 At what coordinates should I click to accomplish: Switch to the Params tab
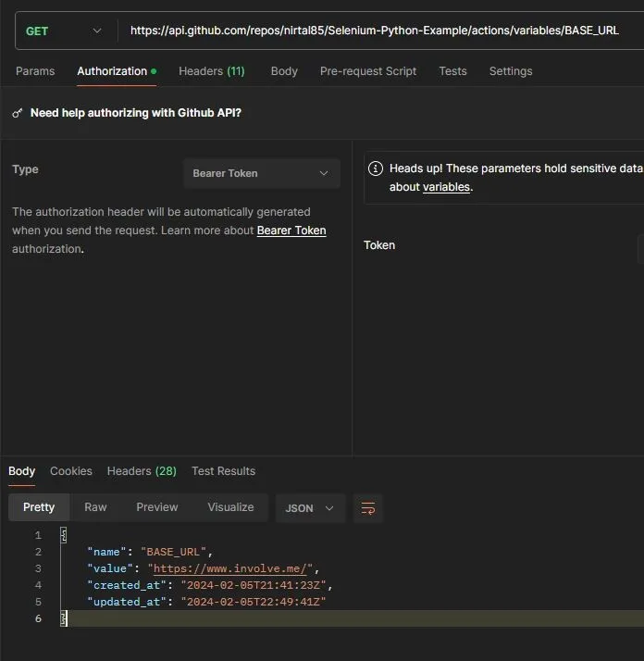tap(35, 71)
